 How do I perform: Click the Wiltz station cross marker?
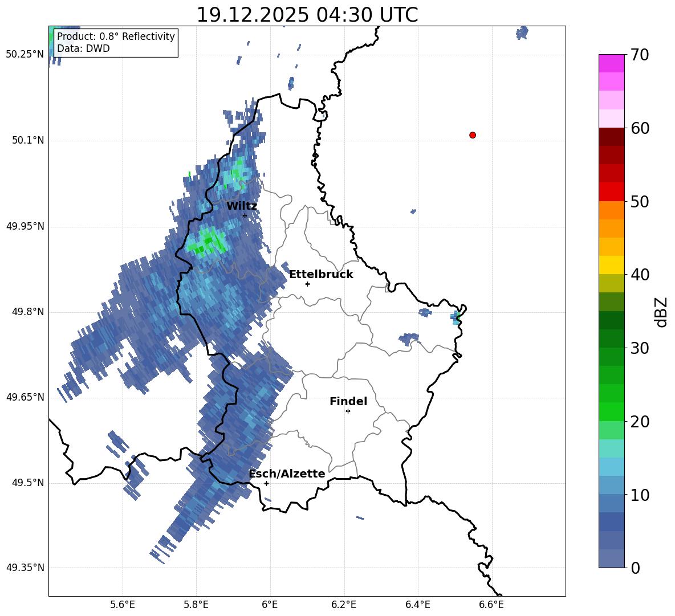point(245,215)
